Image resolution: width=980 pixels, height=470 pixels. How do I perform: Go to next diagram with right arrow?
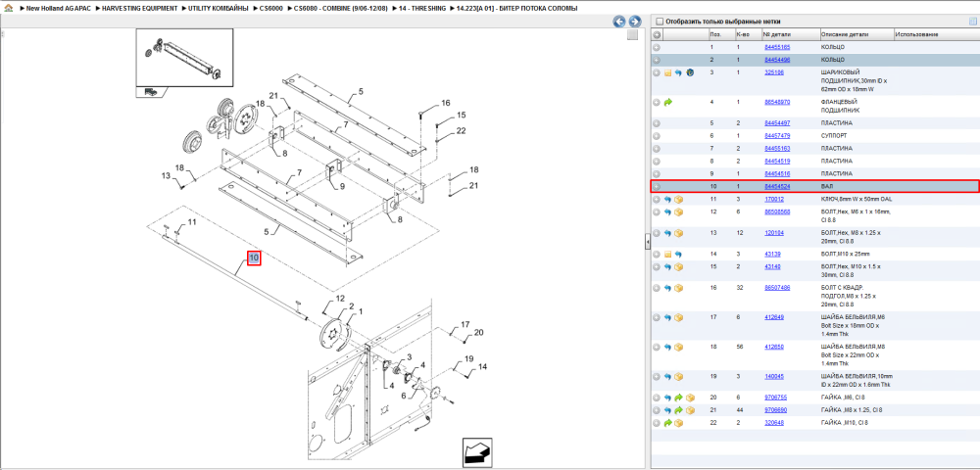pyautogui.click(x=635, y=22)
